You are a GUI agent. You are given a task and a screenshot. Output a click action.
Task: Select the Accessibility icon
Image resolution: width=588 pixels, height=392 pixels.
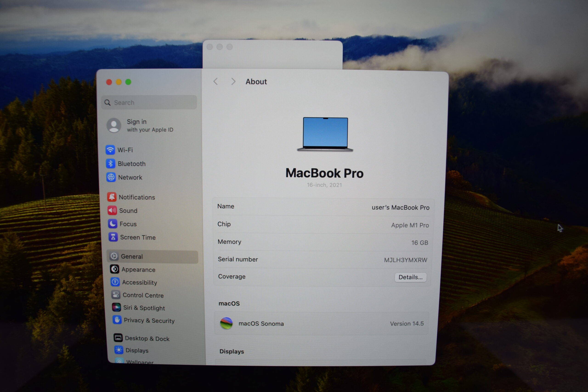115,282
